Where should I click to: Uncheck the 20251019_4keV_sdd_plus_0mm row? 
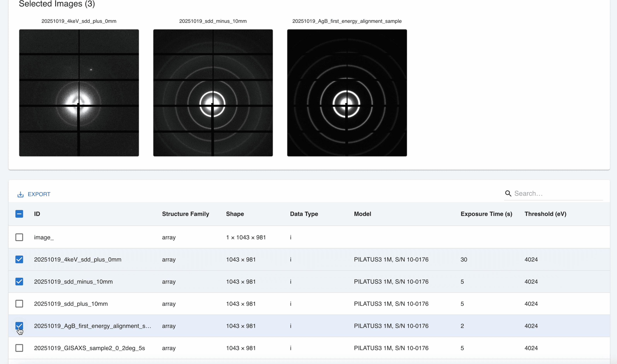pos(19,259)
